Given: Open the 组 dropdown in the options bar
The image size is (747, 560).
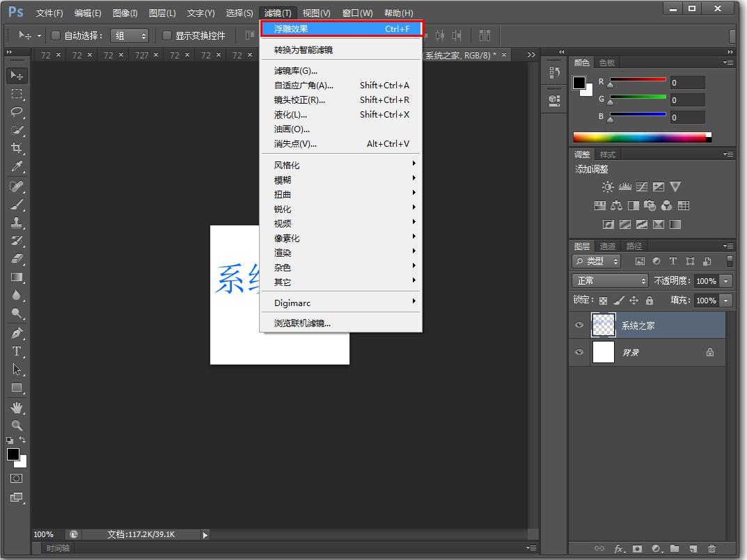Looking at the screenshot, I should [x=129, y=35].
